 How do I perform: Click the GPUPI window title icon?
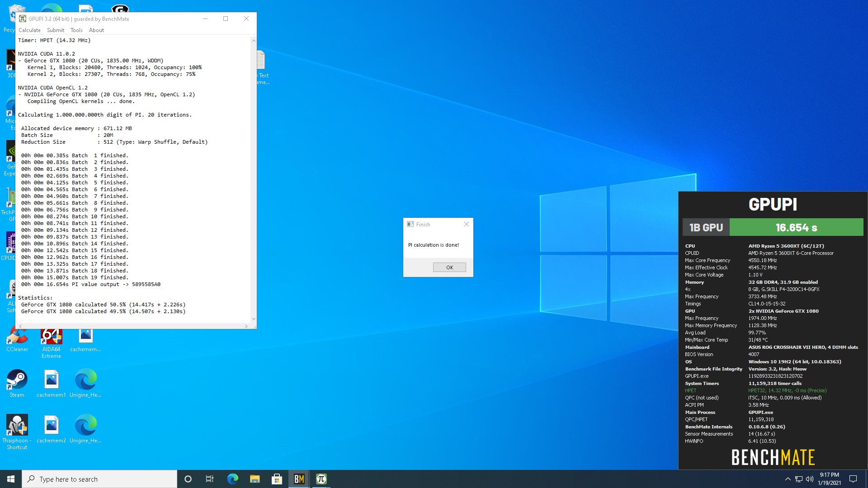tap(22, 19)
